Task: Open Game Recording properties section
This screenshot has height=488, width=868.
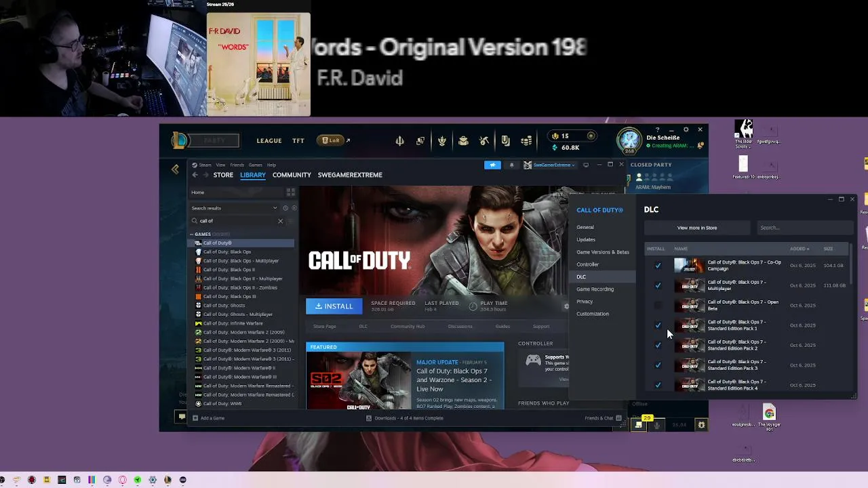Action: tap(595, 289)
